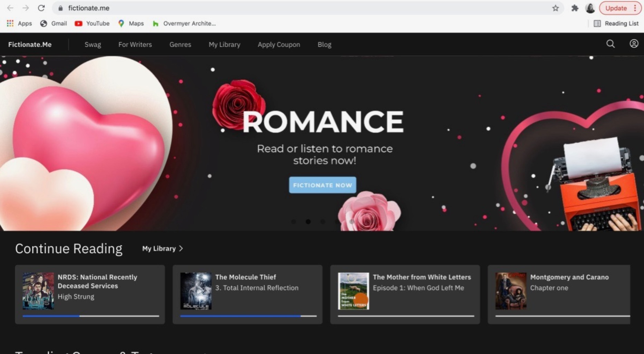Screen dimensions: 644x354
Task: Open Montgomery and Carano cover thumbnail
Action: pyautogui.click(x=511, y=291)
